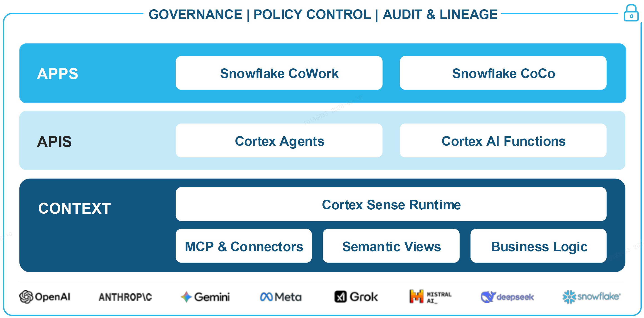Screen dimensions: 644x318
Task: Choose the Meta logo
Action: tap(281, 297)
